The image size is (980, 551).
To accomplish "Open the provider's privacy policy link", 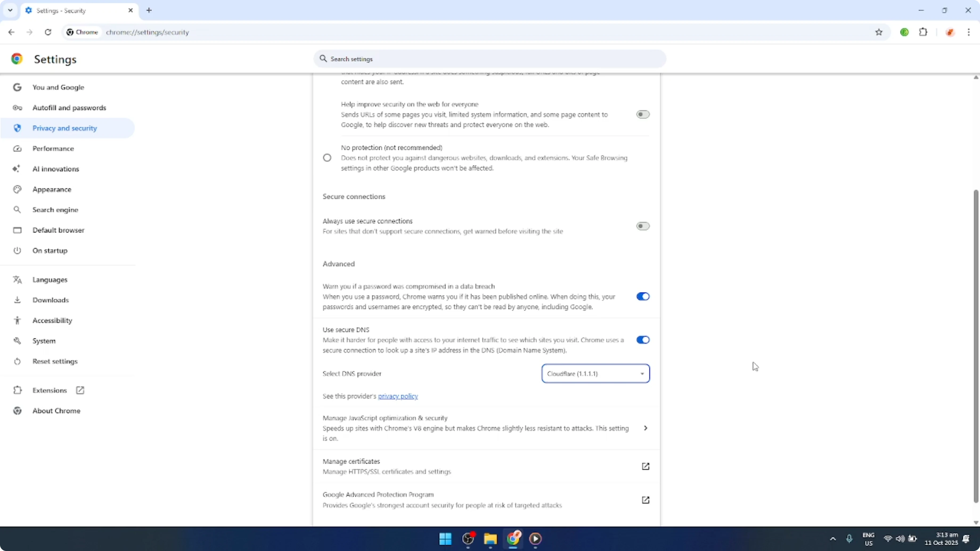I will click(x=398, y=396).
